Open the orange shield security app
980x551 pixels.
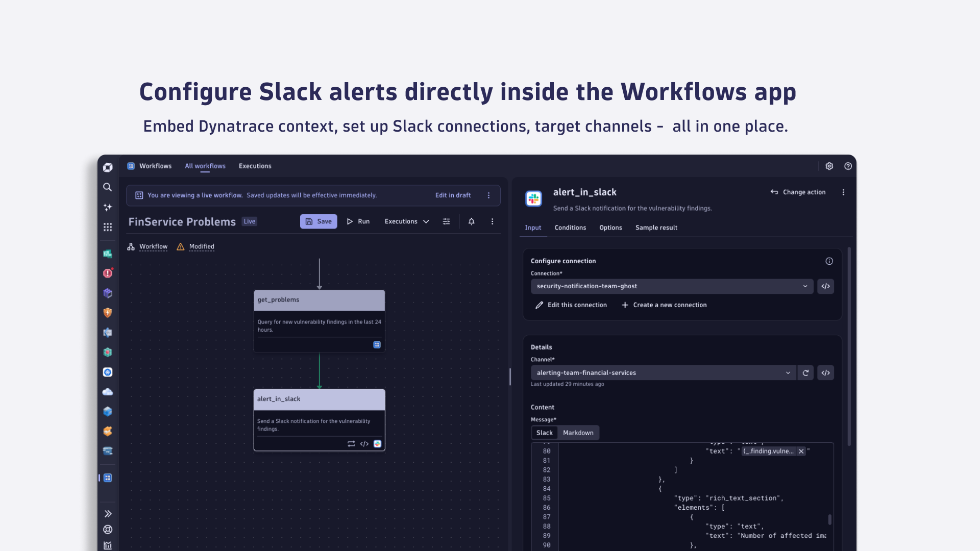[108, 313]
